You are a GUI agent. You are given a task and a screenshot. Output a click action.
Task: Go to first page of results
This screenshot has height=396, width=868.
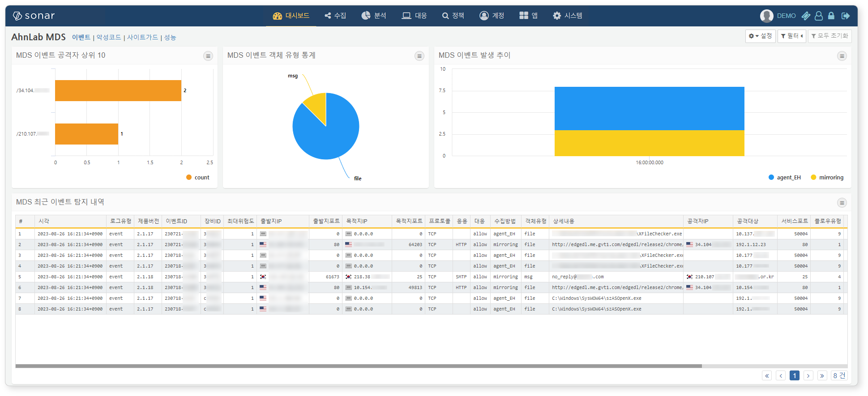[x=767, y=375]
